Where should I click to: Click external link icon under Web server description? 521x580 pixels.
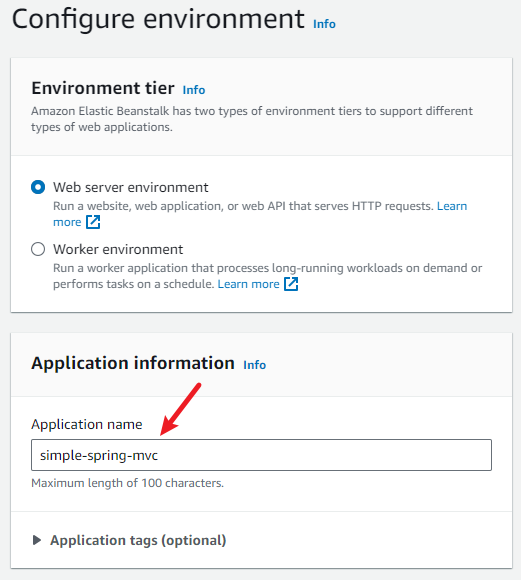tap(93, 222)
